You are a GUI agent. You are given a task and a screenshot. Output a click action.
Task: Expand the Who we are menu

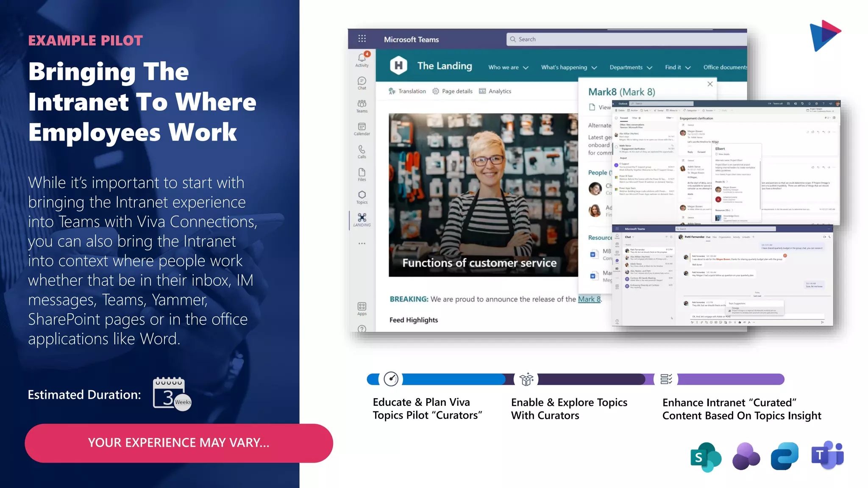508,67
